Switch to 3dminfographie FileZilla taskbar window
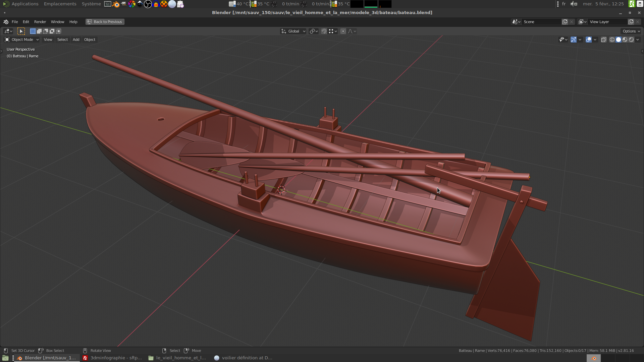Screen dimensions: 644x362 (x=112, y=358)
